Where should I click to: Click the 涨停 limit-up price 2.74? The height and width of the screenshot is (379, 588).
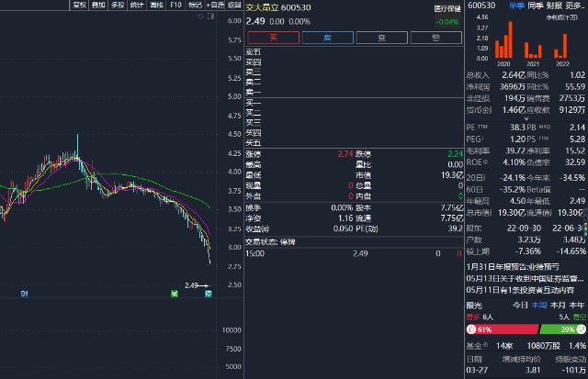[x=345, y=154]
